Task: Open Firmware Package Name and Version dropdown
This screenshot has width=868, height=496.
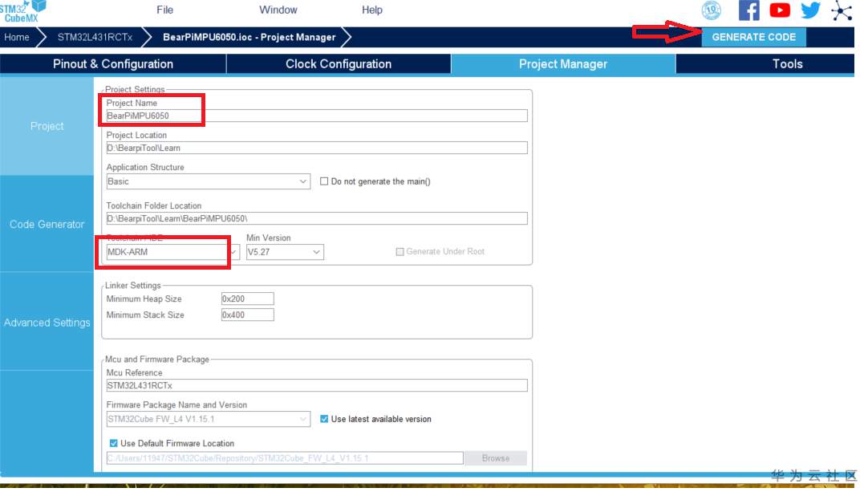Action: (x=208, y=419)
